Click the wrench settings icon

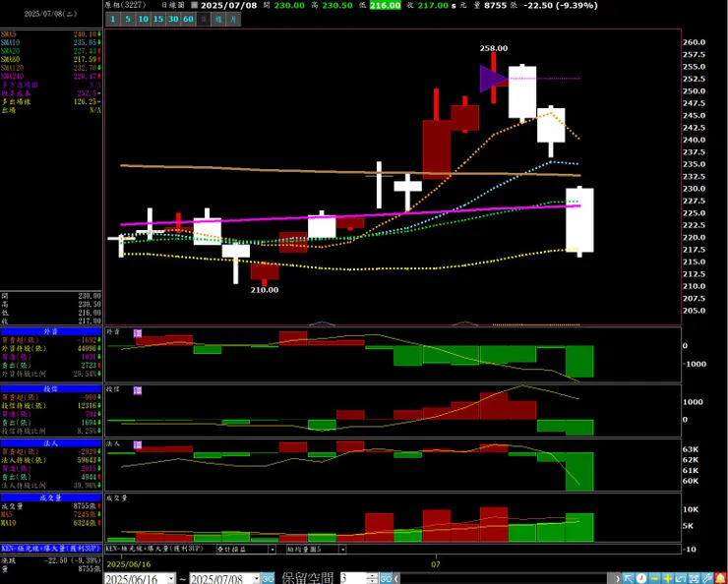tap(707, 578)
